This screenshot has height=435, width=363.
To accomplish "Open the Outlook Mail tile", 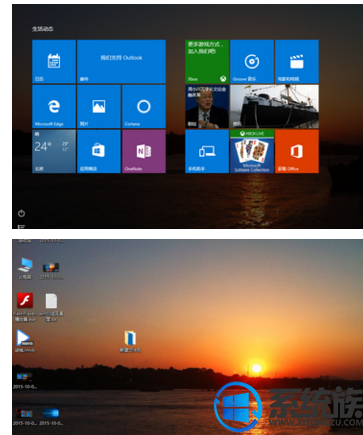I will coord(121,61).
